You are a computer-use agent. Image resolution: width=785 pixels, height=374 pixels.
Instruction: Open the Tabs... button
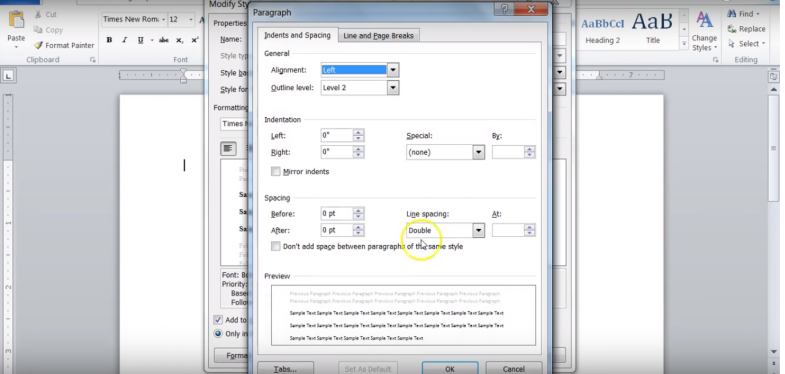pos(285,368)
